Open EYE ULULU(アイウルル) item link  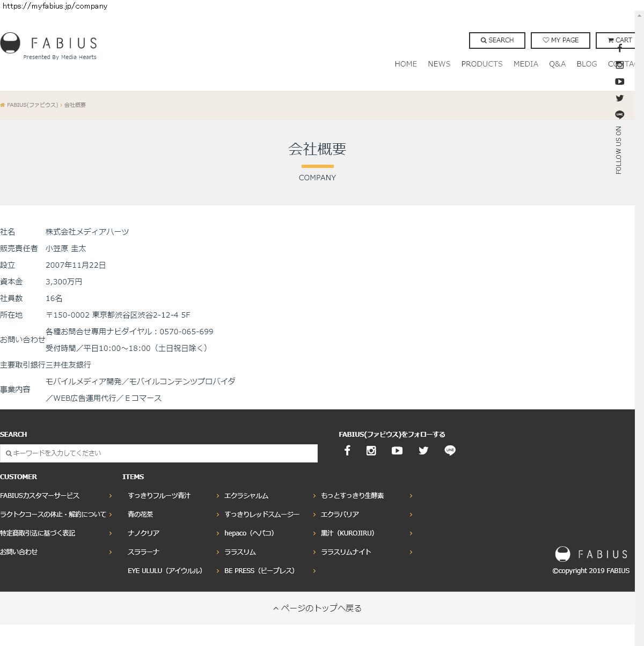pyautogui.click(x=167, y=571)
